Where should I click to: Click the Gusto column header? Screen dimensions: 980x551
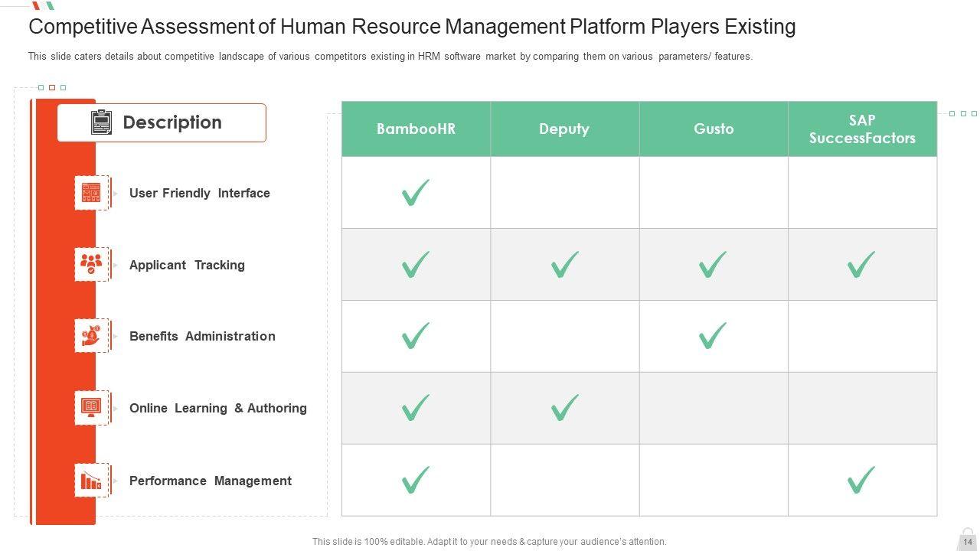[714, 129]
